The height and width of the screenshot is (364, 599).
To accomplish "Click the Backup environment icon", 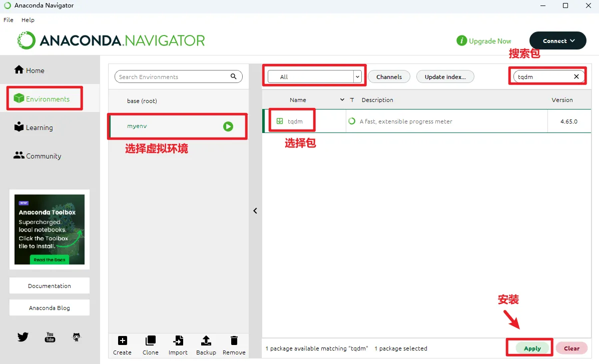I will 206,340.
